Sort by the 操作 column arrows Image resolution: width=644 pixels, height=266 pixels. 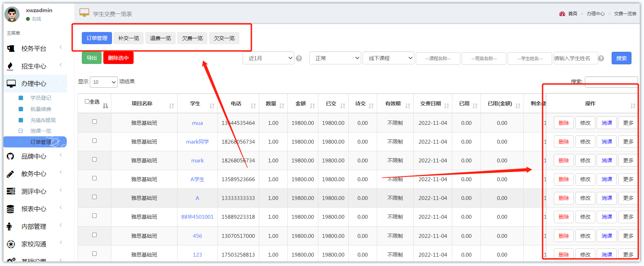[633, 106]
